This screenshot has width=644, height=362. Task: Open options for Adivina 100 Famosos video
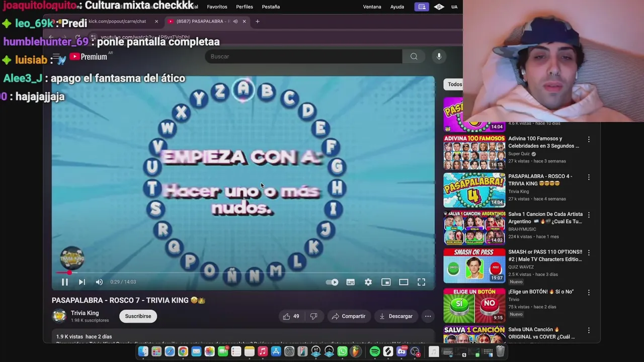point(589,139)
